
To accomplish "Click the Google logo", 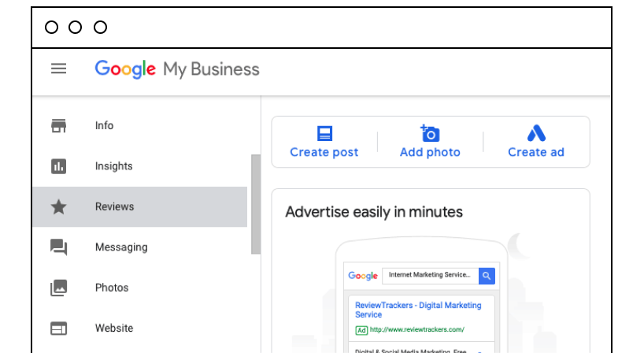I will click(125, 69).
